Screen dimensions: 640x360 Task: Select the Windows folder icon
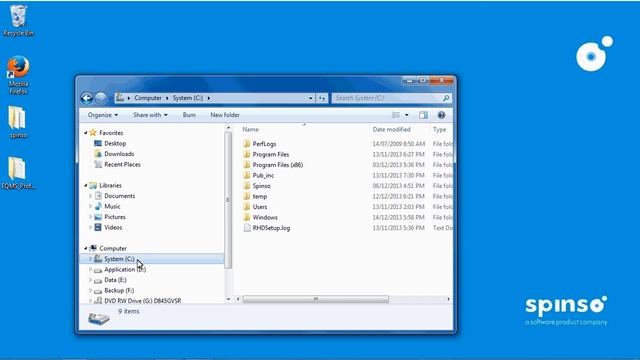point(247,218)
